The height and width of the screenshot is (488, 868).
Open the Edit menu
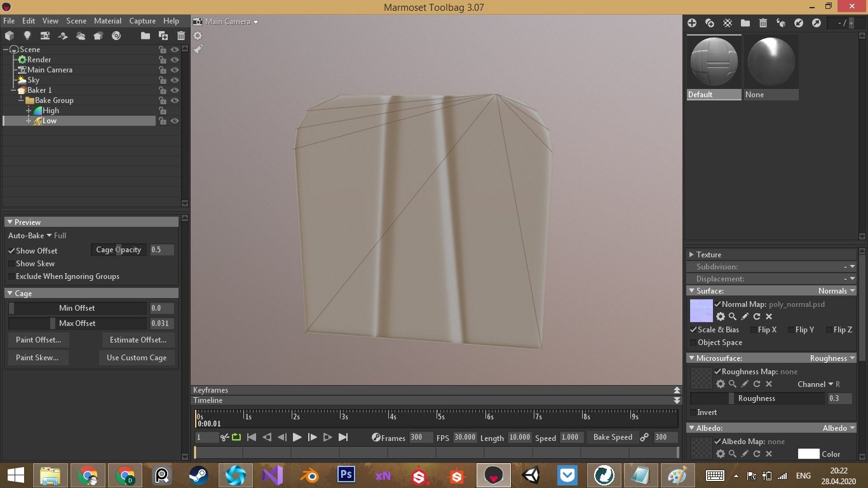pyautogui.click(x=29, y=21)
